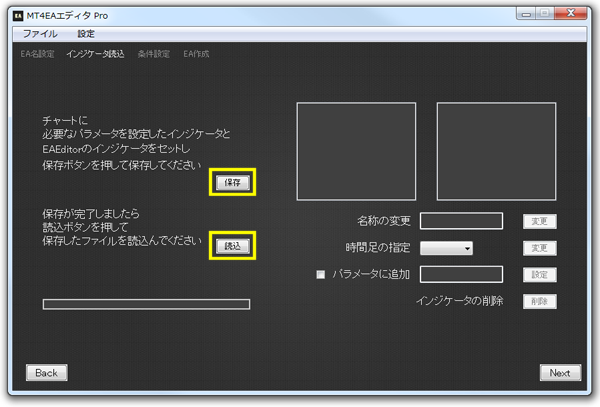This screenshot has width=600, height=407.
Task: Enable the パラメータに追加 checkbox
Action: pyautogui.click(x=321, y=275)
